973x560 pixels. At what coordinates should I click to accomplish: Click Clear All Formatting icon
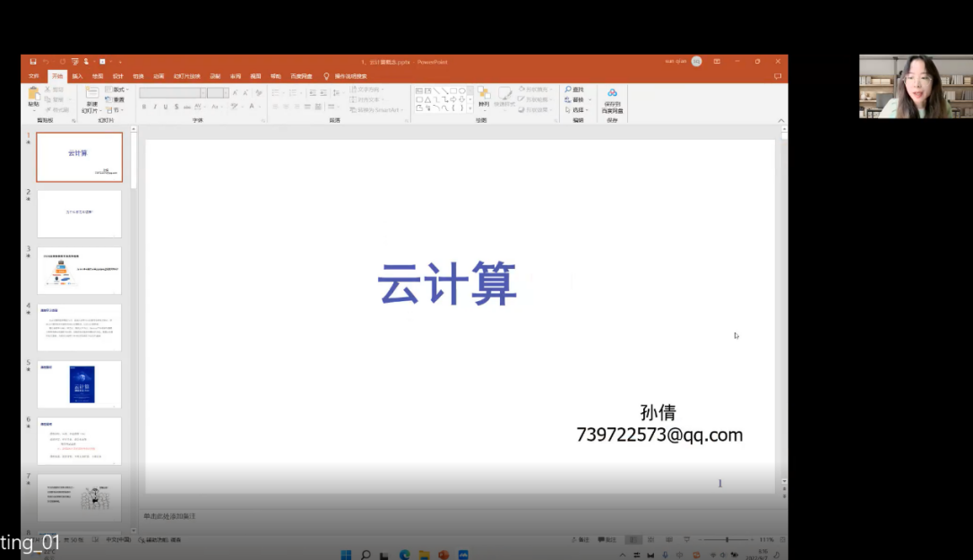[x=259, y=92]
